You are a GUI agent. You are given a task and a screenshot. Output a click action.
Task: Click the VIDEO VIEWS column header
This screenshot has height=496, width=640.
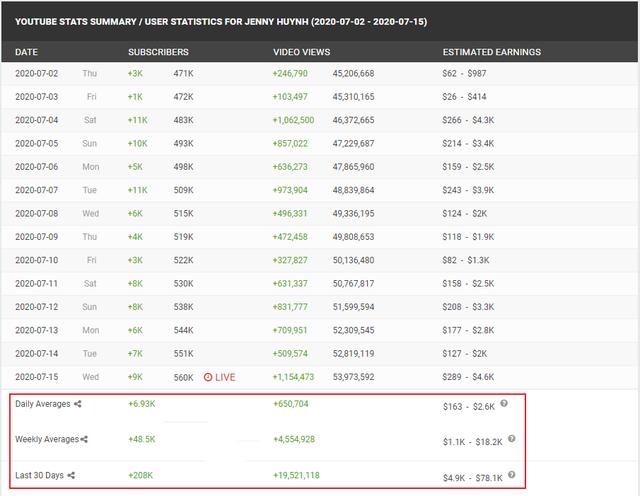click(302, 52)
